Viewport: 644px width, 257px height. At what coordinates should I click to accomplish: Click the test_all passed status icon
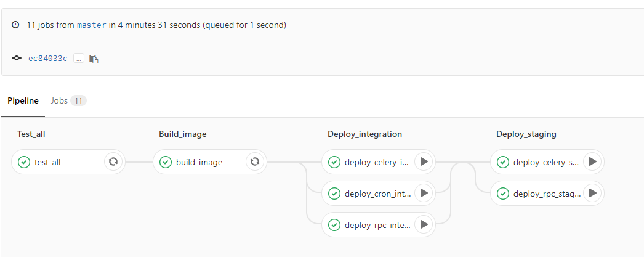coord(24,163)
